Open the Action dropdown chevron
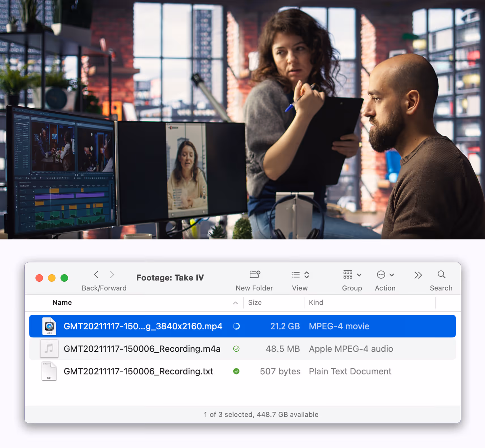Viewport: 485px width, 448px height. [x=392, y=274]
